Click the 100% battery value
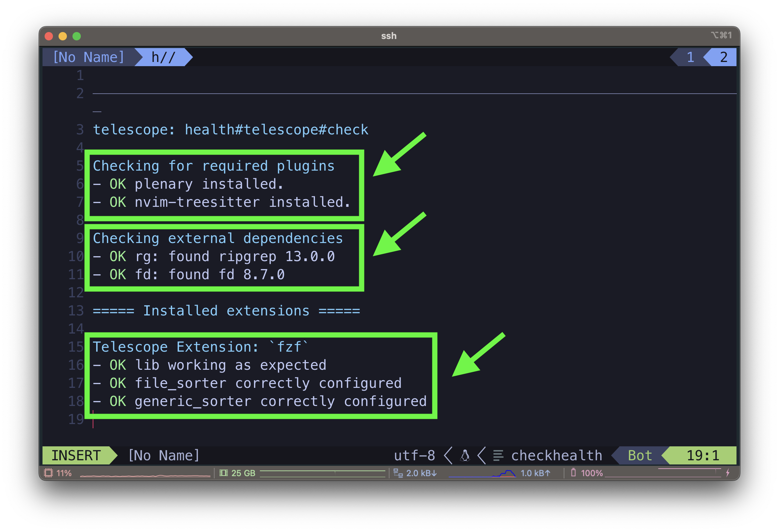The width and height of the screenshot is (779, 532). [x=592, y=473]
